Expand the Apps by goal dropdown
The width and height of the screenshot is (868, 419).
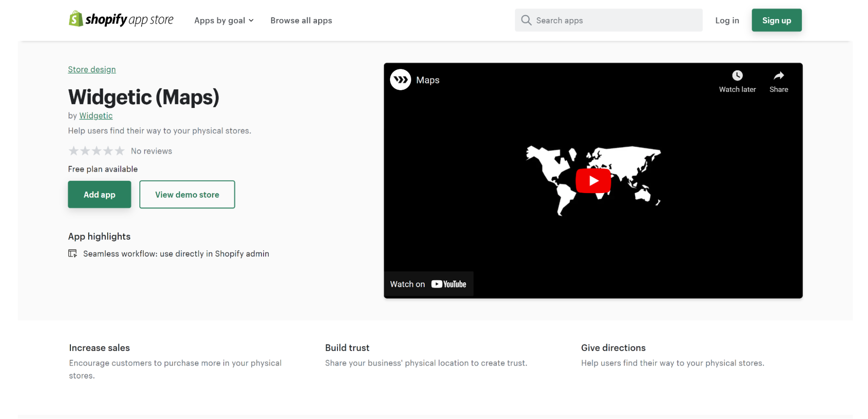tap(223, 20)
